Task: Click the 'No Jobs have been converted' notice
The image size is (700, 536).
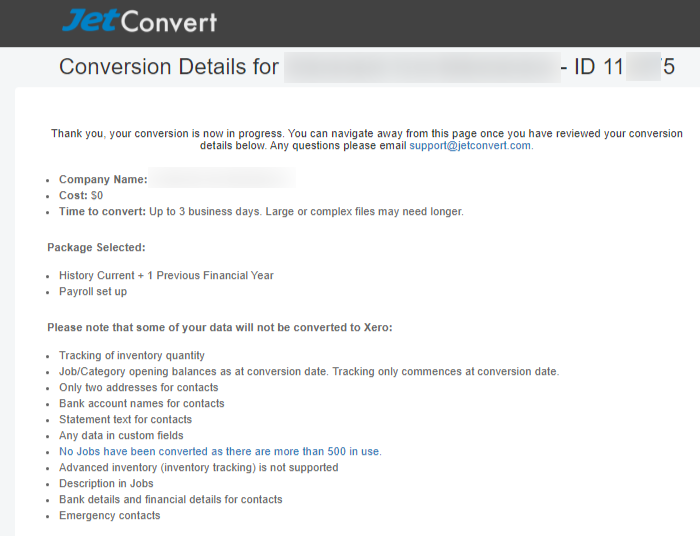Action: [220, 451]
